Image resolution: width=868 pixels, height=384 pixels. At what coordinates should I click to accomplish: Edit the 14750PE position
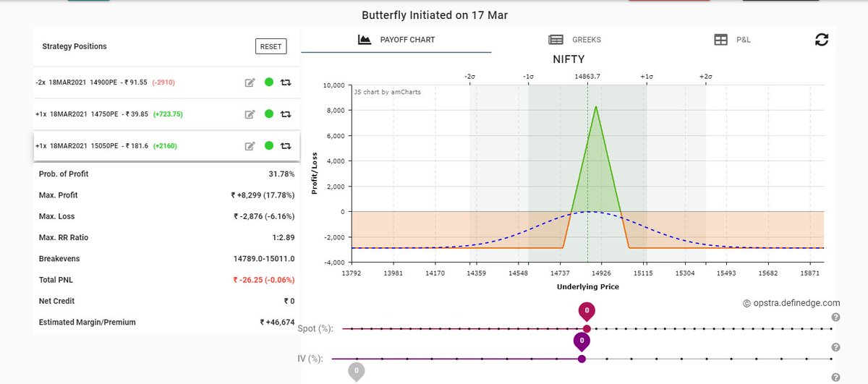(x=250, y=114)
